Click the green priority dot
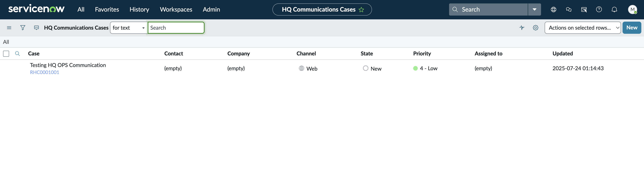 415,68
